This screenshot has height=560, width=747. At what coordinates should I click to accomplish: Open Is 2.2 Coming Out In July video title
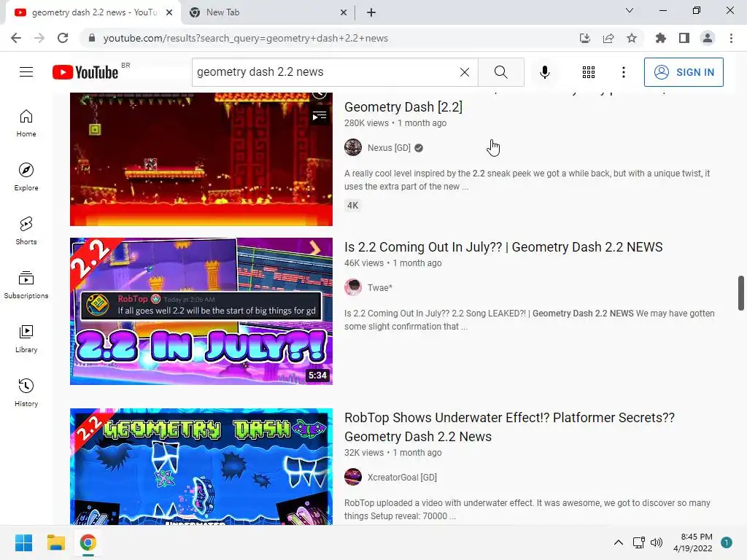click(503, 247)
